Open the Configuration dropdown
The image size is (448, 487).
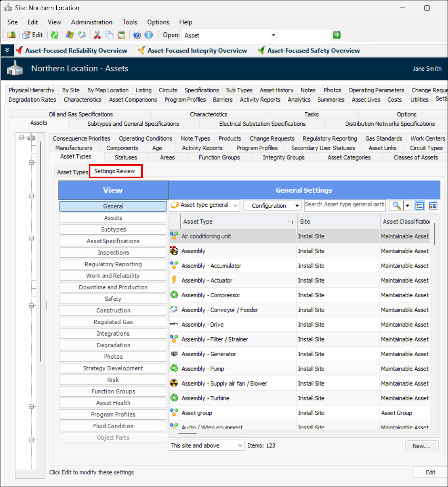tap(273, 206)
